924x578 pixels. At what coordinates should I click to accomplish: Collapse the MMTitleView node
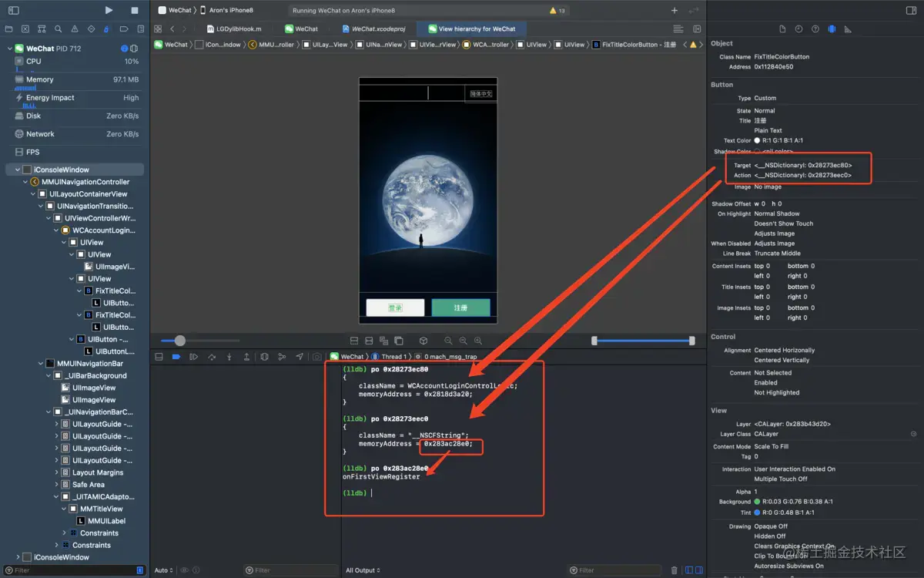(x=64, y=509)
